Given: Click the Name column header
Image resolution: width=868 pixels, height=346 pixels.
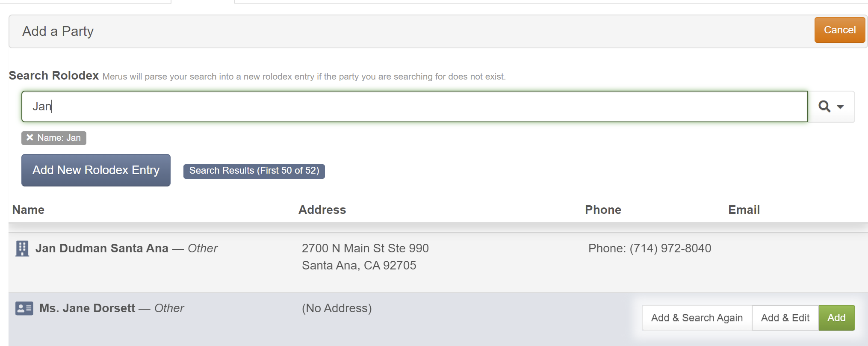Looking at the screenshot, I should pos(28,210).
